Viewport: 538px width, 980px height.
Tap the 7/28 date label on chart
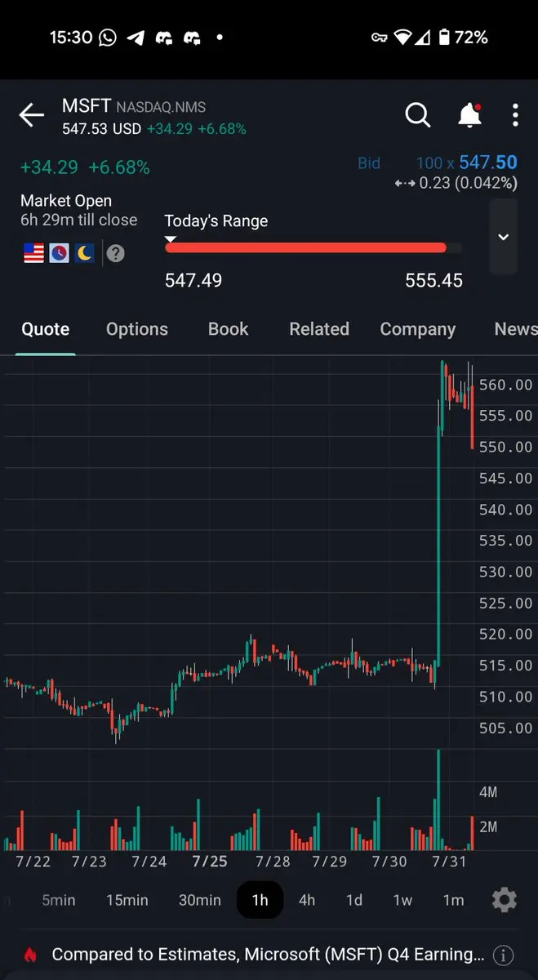click(273, 862)
